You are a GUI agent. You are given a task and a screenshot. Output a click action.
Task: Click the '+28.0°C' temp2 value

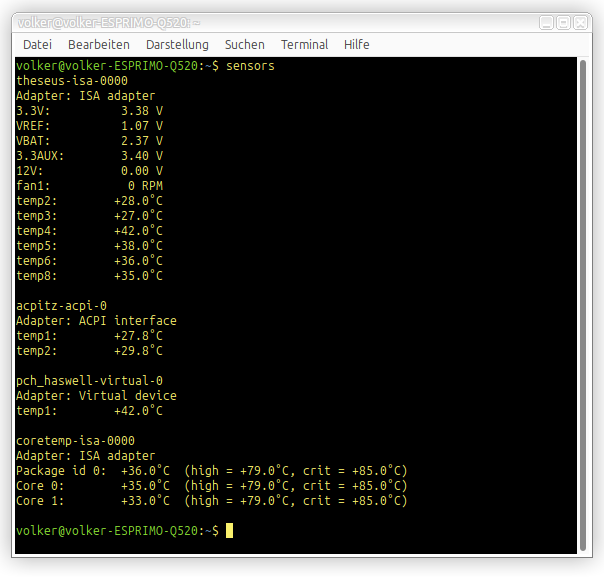(x=138, y=201)
